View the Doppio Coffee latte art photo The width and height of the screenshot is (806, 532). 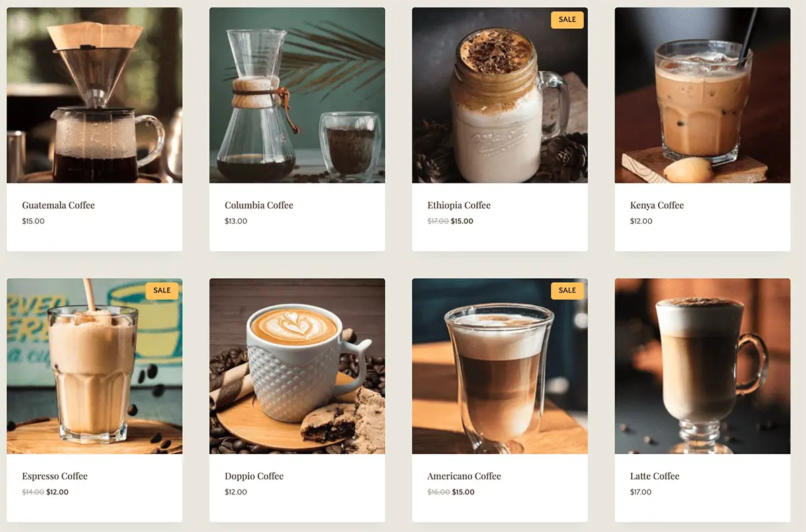[298, 366]
